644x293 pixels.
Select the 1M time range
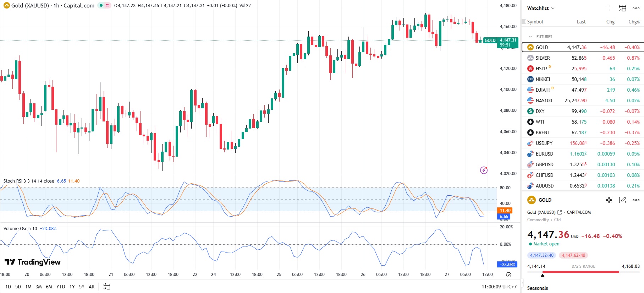28,287
